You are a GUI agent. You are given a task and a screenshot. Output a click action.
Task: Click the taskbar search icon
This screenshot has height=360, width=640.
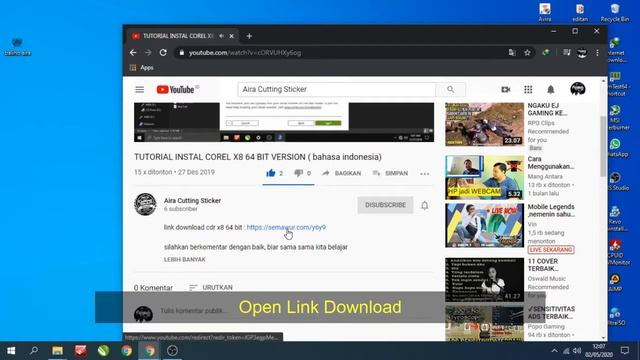(34, 351)
